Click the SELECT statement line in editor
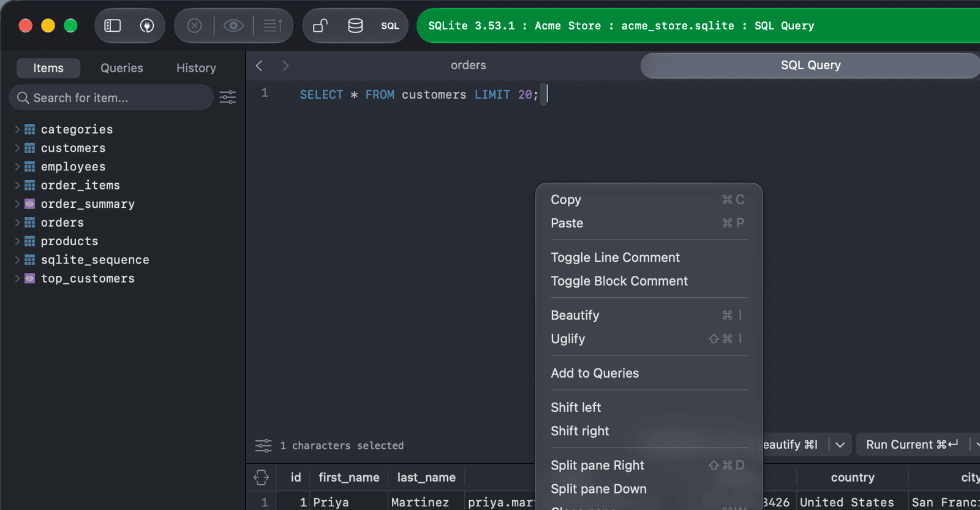The image size is (980, 510). pos(419,94)
